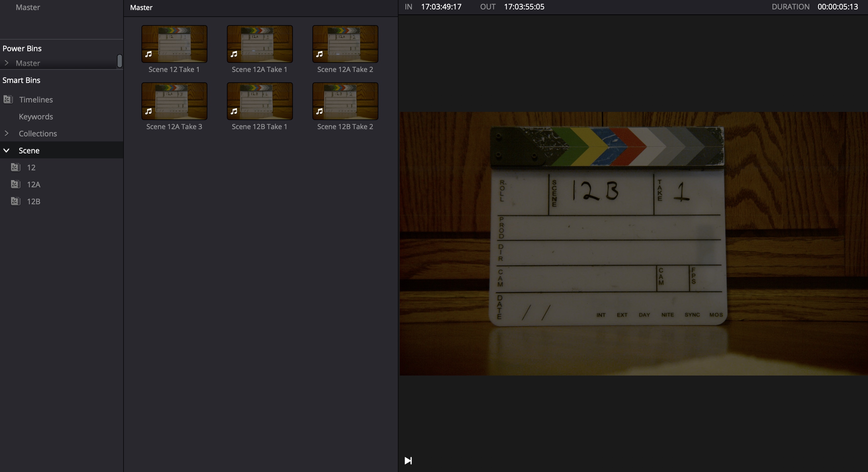This screenshot has height=472, width=868.
Task: Click the Scene 12 Take 1 clip name
Action: click(174, 69)
